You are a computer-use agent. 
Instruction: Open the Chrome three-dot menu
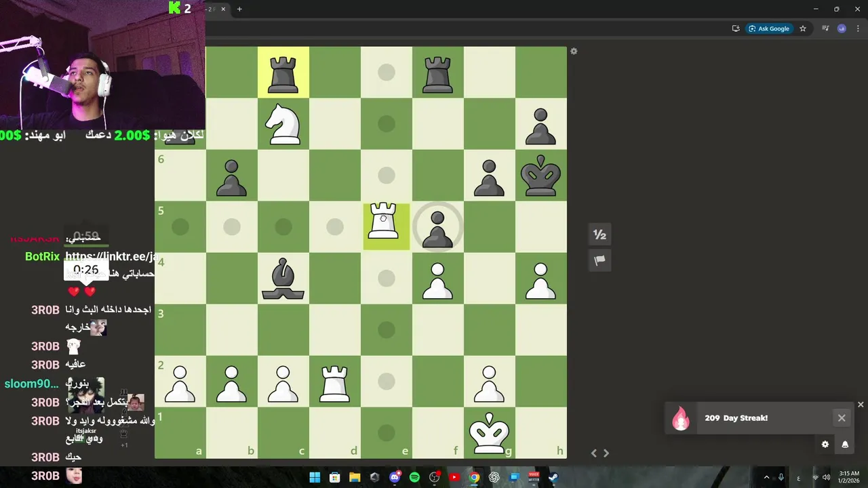(858, 28)
